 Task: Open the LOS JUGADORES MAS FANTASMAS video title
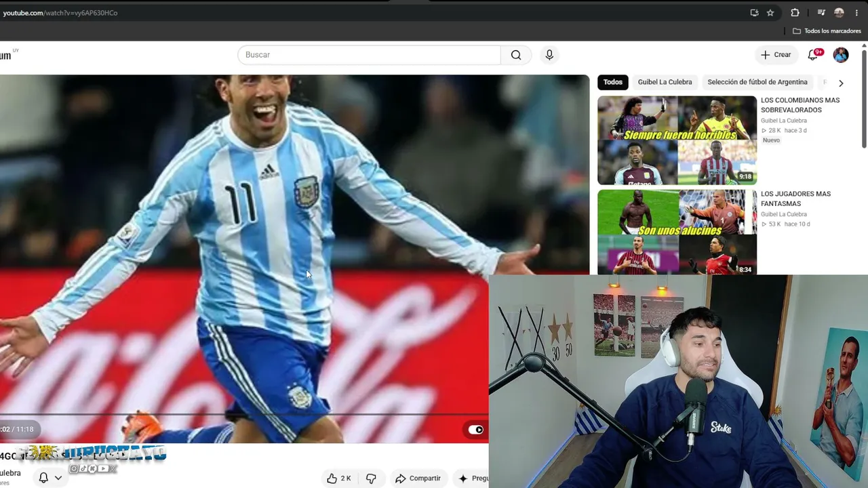point(795,199)
